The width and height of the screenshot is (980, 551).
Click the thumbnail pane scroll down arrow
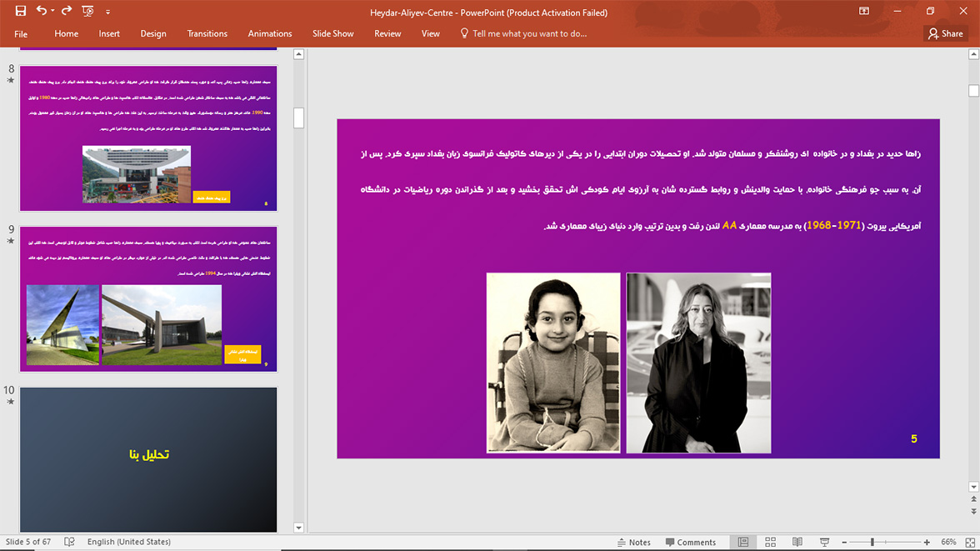(x=298, y=528)
